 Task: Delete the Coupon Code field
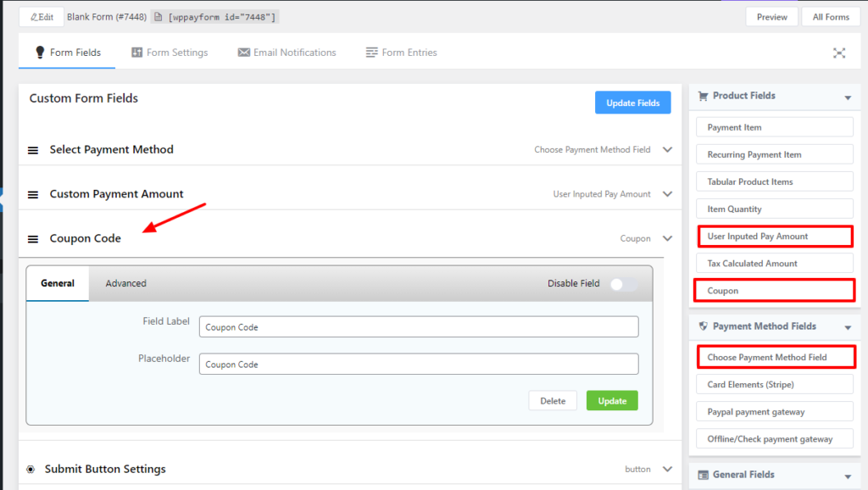coord(552,401)
